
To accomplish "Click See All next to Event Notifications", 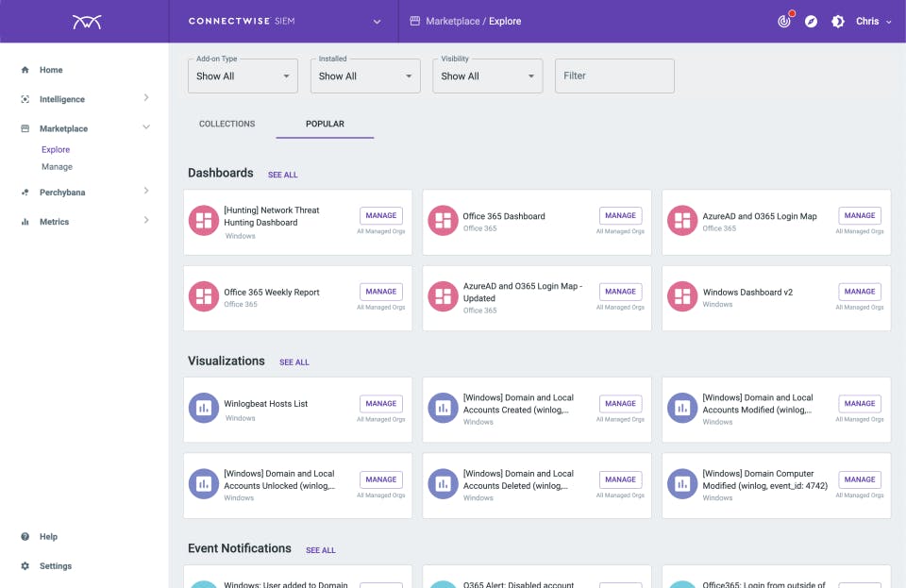I will (x=321, y=550).
